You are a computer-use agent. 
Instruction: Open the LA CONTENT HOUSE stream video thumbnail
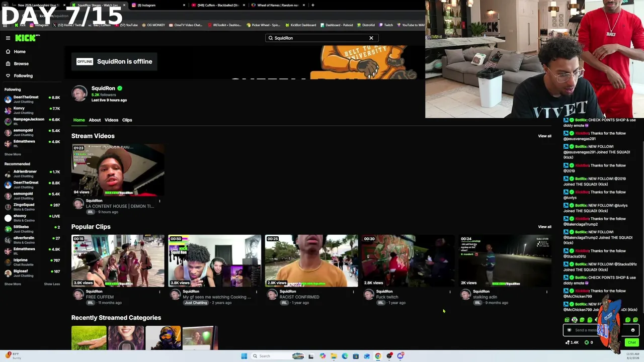[x=118, y=170]
